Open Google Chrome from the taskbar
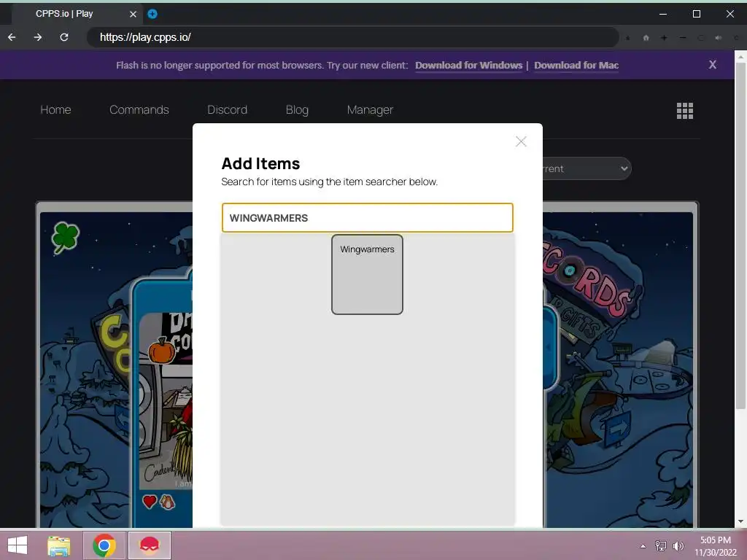Image resolution: width=747 pixels, height=560 pixels. coord(104,545)
